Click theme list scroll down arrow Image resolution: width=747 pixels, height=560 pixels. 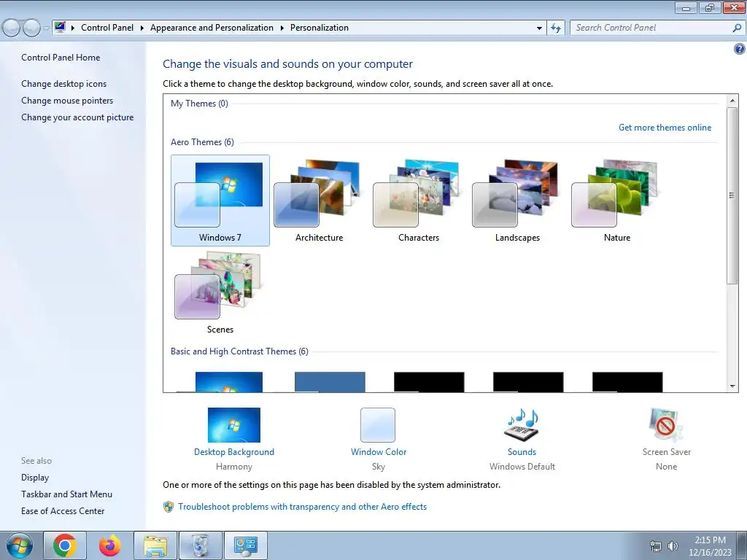tap(732, 386)
